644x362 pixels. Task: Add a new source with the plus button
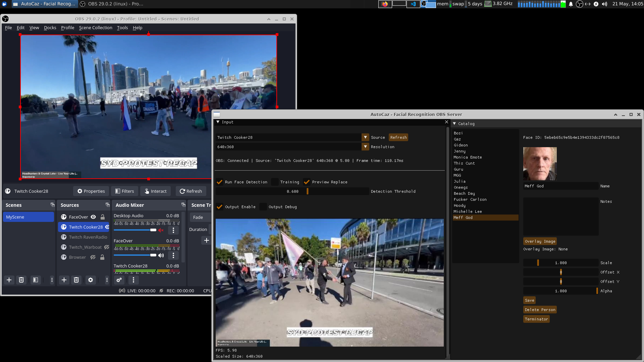(x=64, y=280)
